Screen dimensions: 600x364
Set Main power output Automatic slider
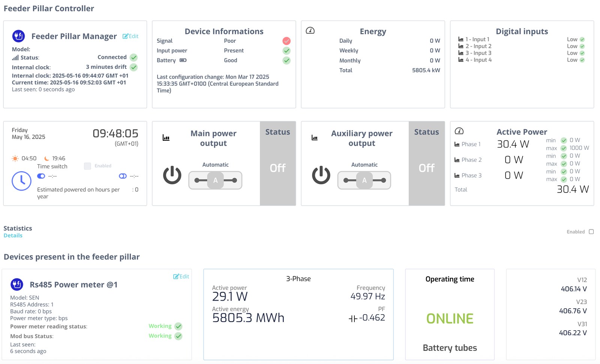point(215,181)
